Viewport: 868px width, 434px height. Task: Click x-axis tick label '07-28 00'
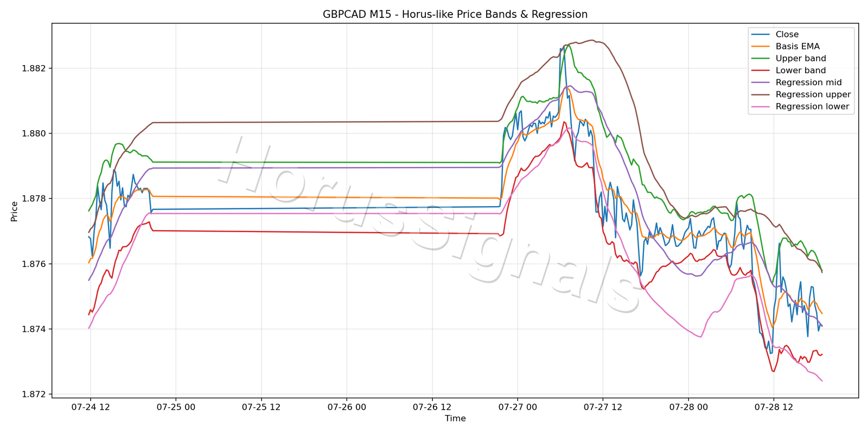[688, 407]
